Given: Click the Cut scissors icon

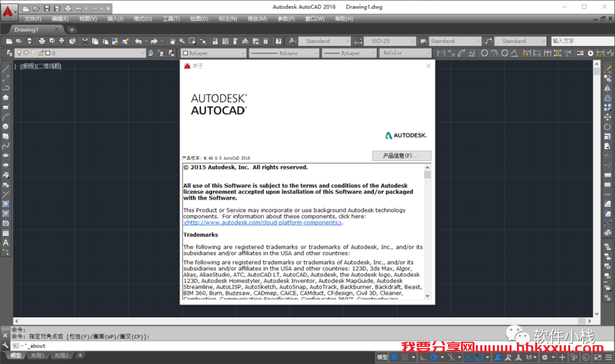Looking at the screenshot, I should coord(85,41).
